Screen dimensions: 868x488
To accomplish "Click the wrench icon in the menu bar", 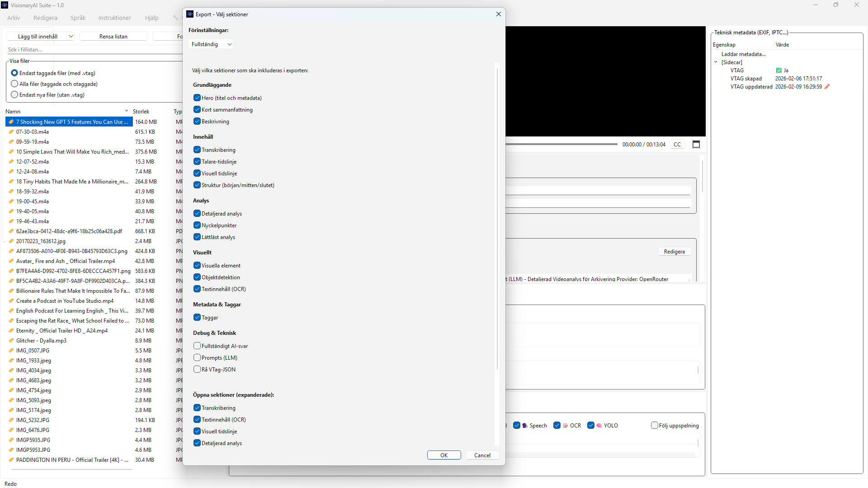I will click(x=175, y=18).
